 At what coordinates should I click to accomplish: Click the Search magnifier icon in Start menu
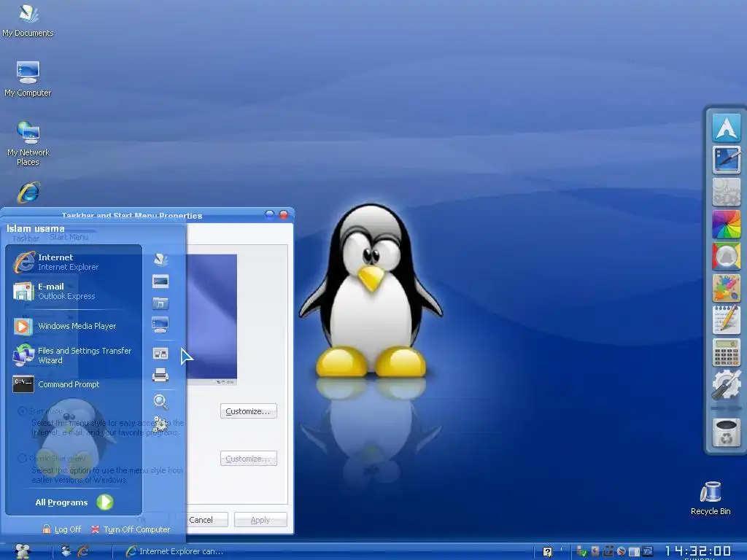tap(160, 402)
